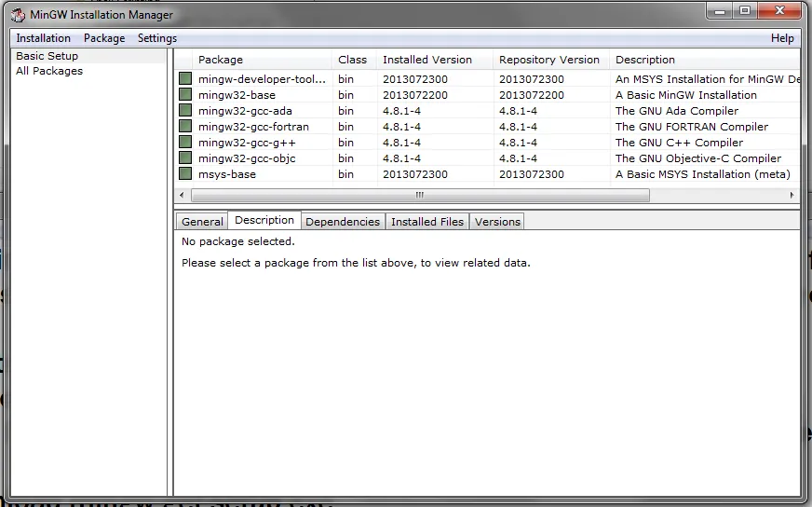Screen dimensions: 812x507
Task: Switch to the Dependencies tab
Action: click(x=343, y=222)
